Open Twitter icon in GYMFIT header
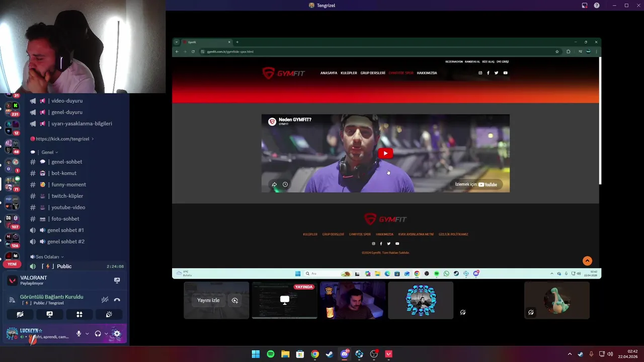 [x=496, y=73]
